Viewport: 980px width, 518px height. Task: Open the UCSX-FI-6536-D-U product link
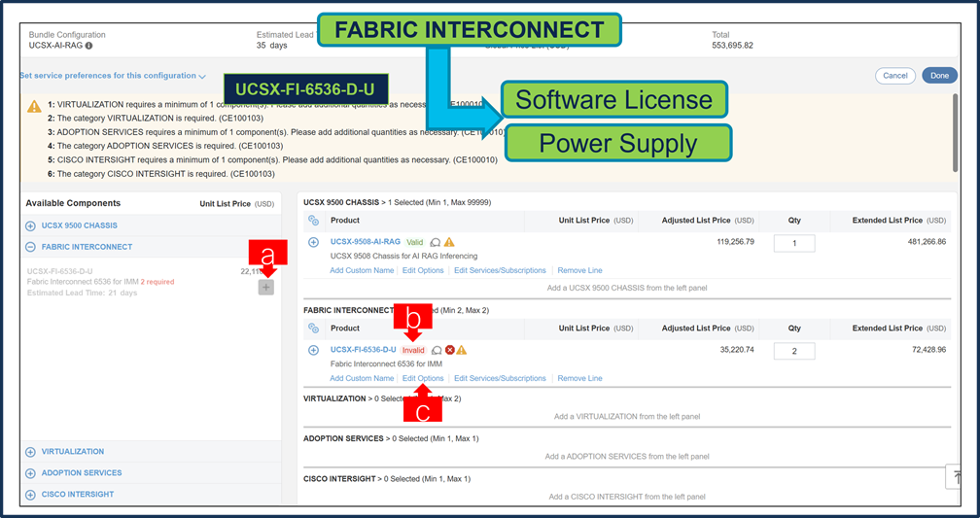coord(364,350)
